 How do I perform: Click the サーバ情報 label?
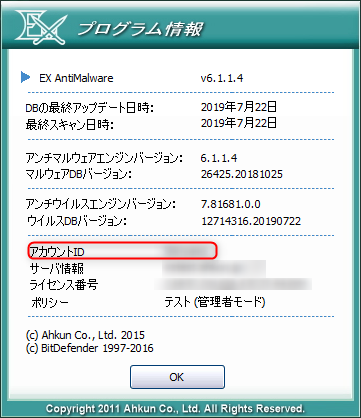pyautogui.click(x=57, y=268)
